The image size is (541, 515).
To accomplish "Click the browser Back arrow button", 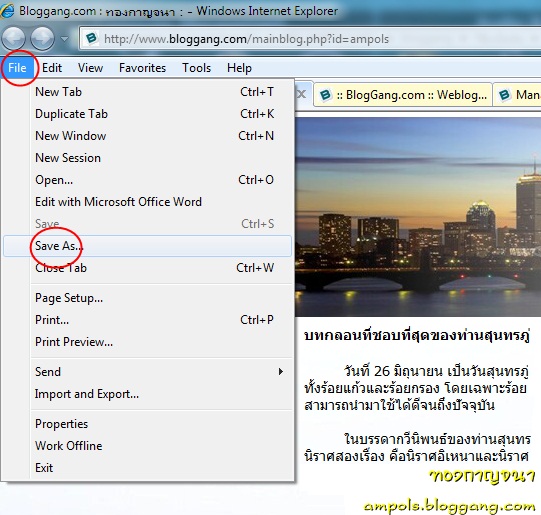I will tap(13, 38).
